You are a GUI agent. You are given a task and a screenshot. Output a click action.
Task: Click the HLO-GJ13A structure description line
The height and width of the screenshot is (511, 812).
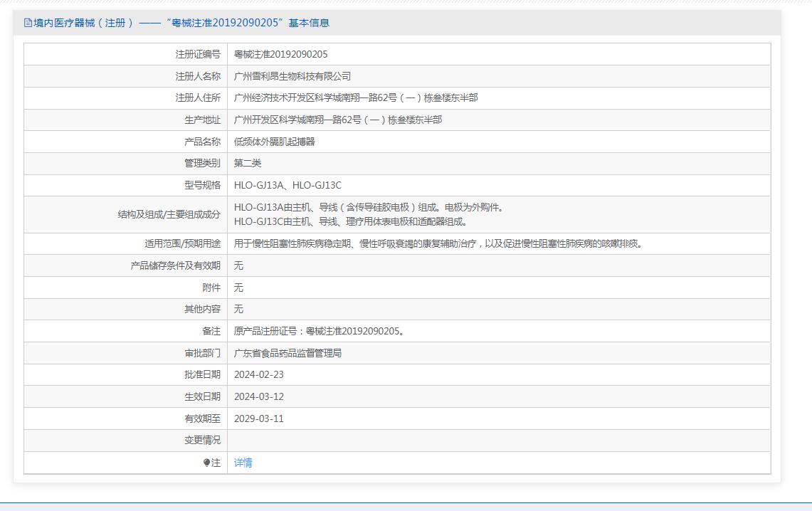(x=369, y=208)
